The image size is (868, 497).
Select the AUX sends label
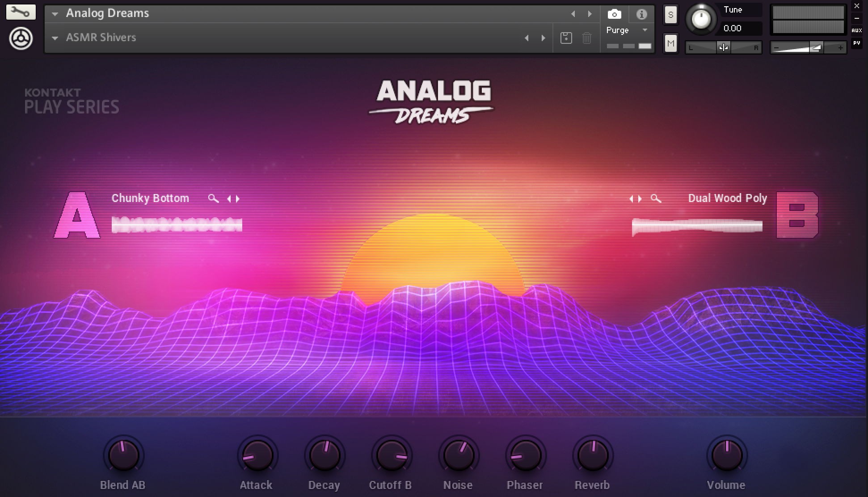point(857,29)
